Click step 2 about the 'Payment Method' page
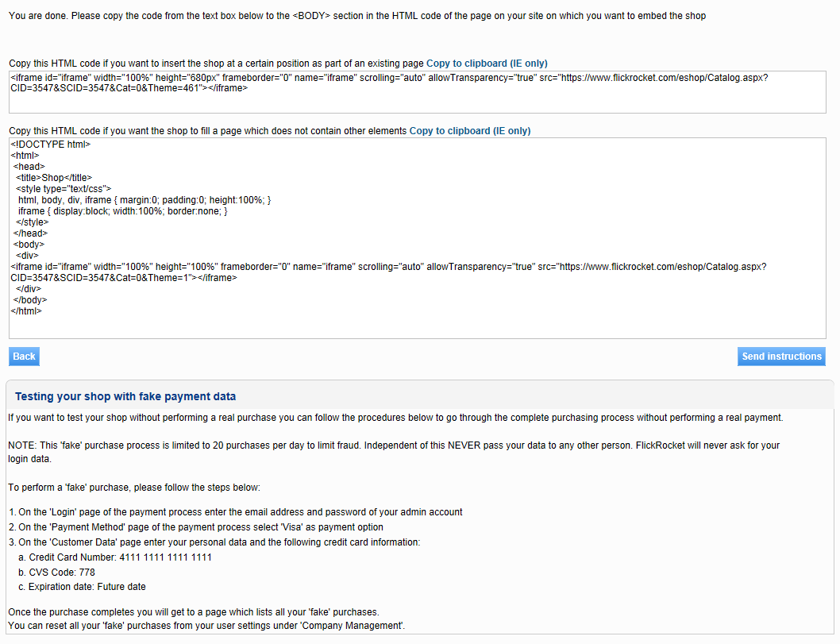The height and width of the screenshot is (644, 840). [x=195, y=527]
